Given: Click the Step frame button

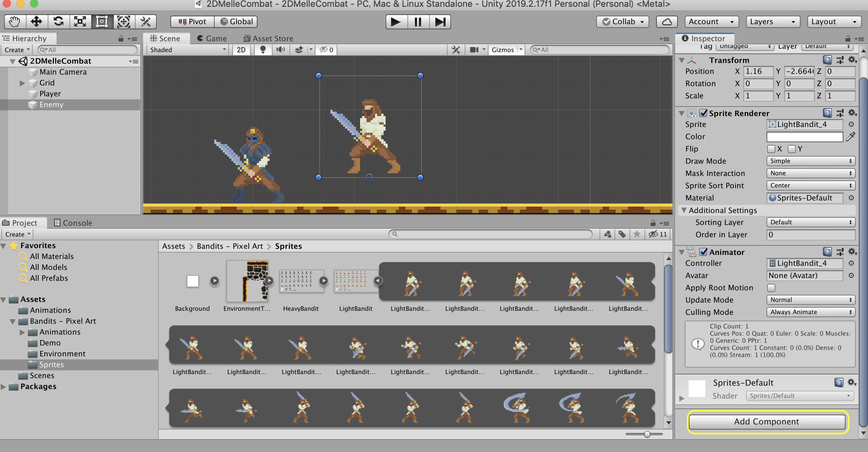Looking at the screenshot, I should [x=440, y=22].
